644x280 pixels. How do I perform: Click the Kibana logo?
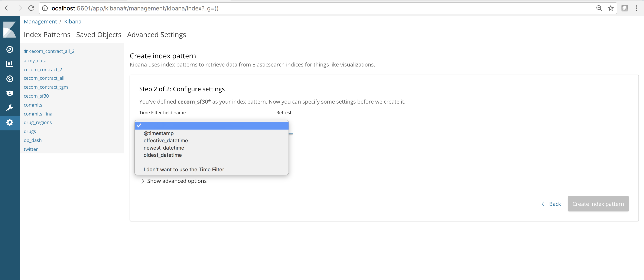pyautogui.click(x=10, y=29)
